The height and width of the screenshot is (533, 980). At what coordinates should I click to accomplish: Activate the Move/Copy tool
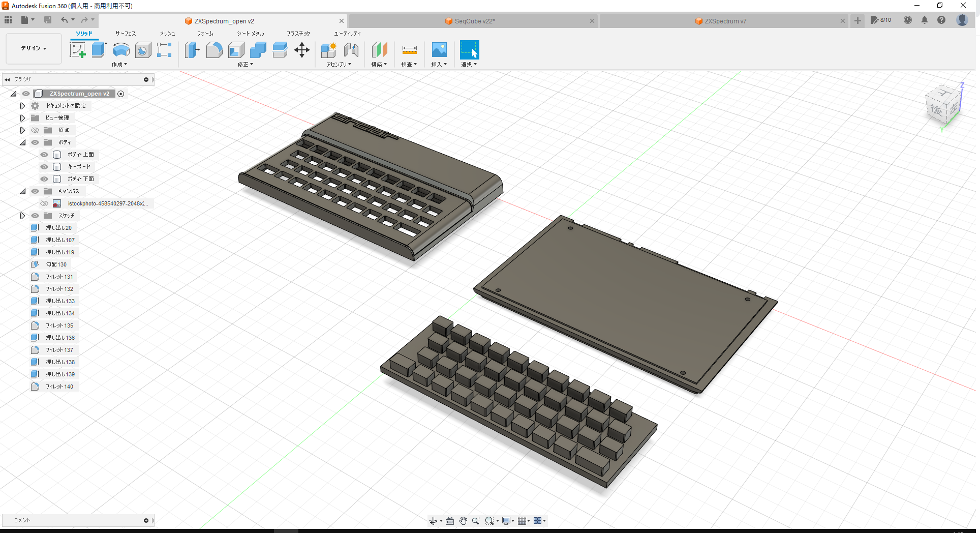[x=302, y=50]
